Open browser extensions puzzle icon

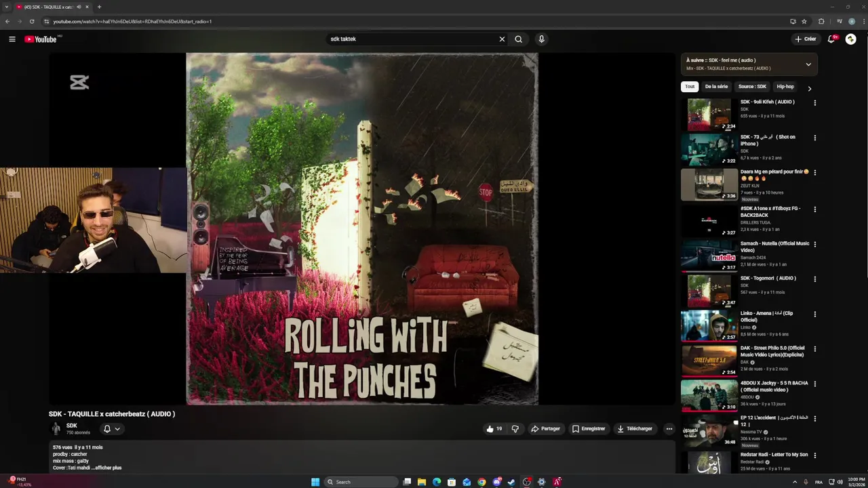tap(821, 21)
